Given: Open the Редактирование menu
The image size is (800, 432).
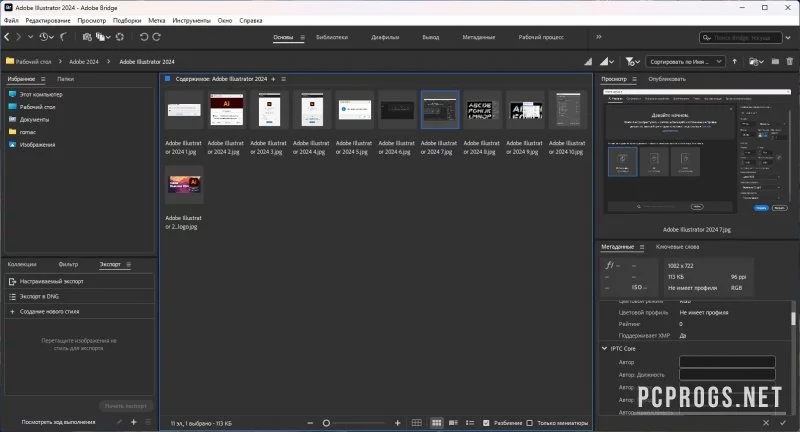Looking at the screenshot, I should (48, 20).
